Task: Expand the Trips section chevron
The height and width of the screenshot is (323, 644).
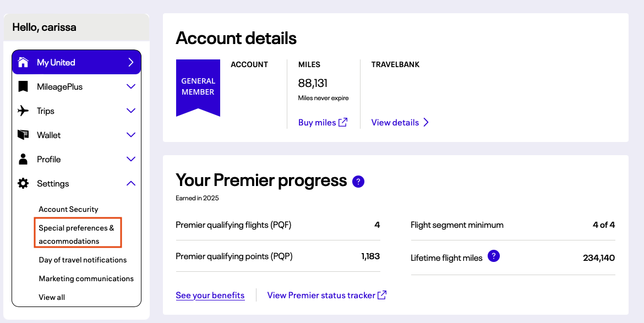Action: (x=131, y=111)
